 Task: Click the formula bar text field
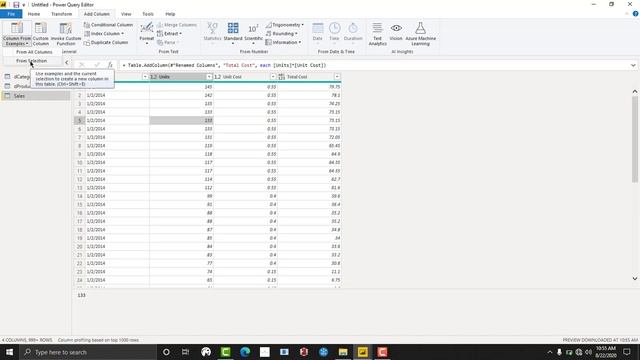click(x=373, y=65)
